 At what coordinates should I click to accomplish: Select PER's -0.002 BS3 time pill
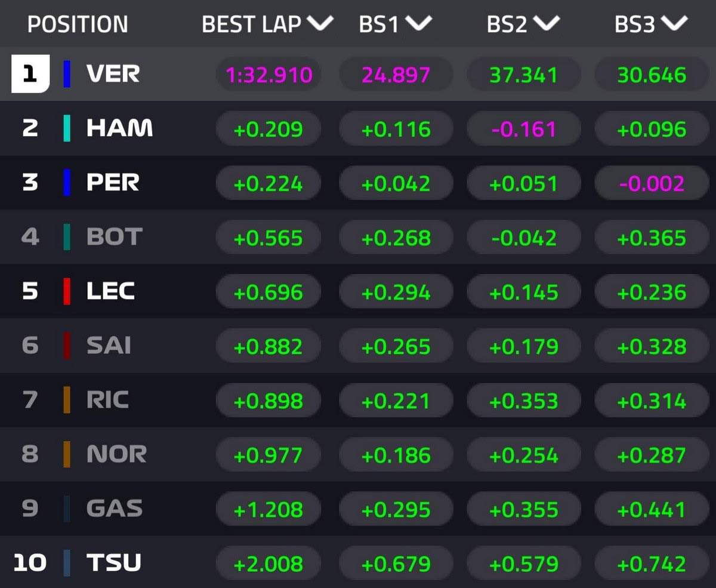(652, 184)
